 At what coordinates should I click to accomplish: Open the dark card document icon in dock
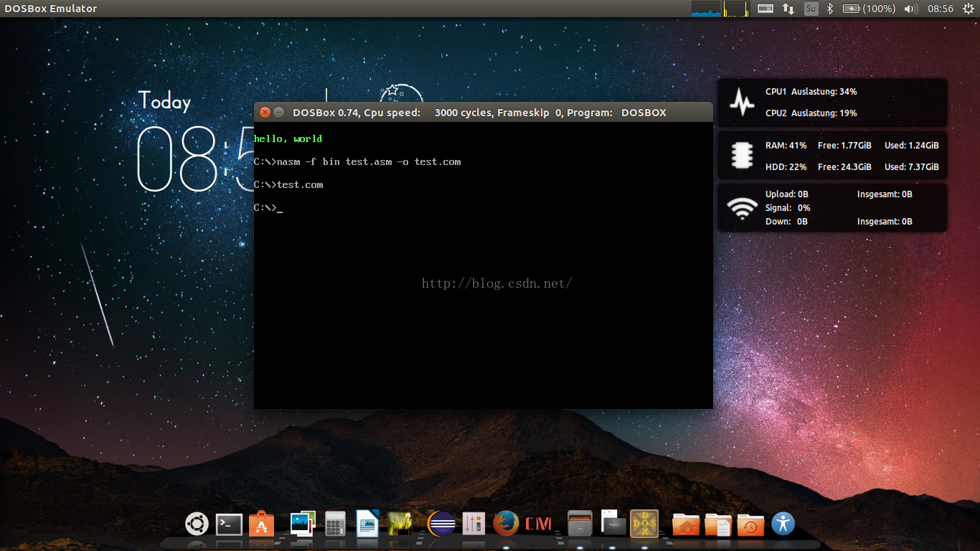coord(613,524)
